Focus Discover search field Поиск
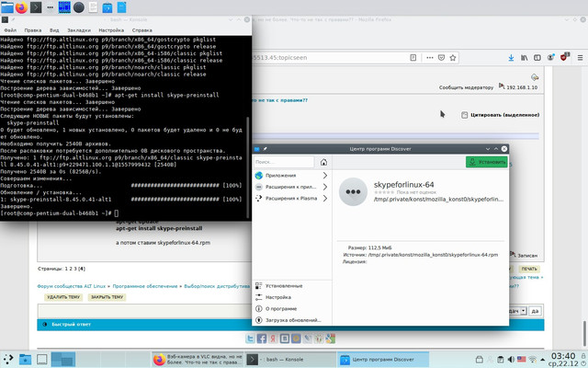The width and height of the screenshot is (588, 368). pyautogui.click(x=284, y=162)
